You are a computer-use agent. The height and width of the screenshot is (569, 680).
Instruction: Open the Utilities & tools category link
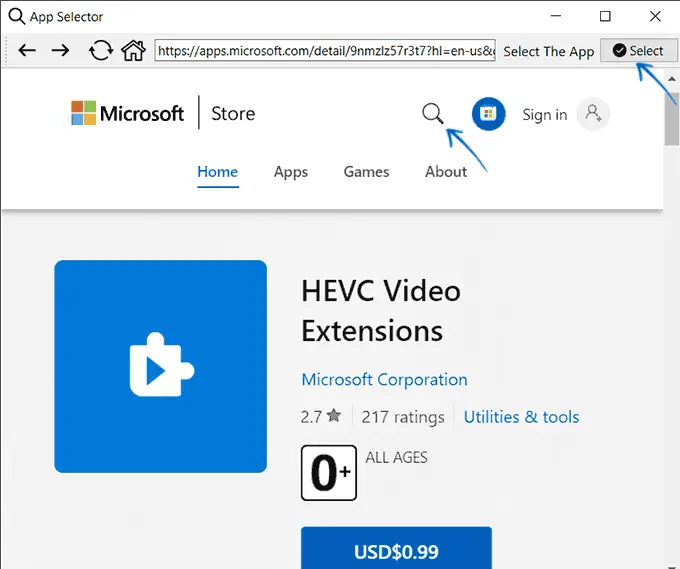coord(521,417)
